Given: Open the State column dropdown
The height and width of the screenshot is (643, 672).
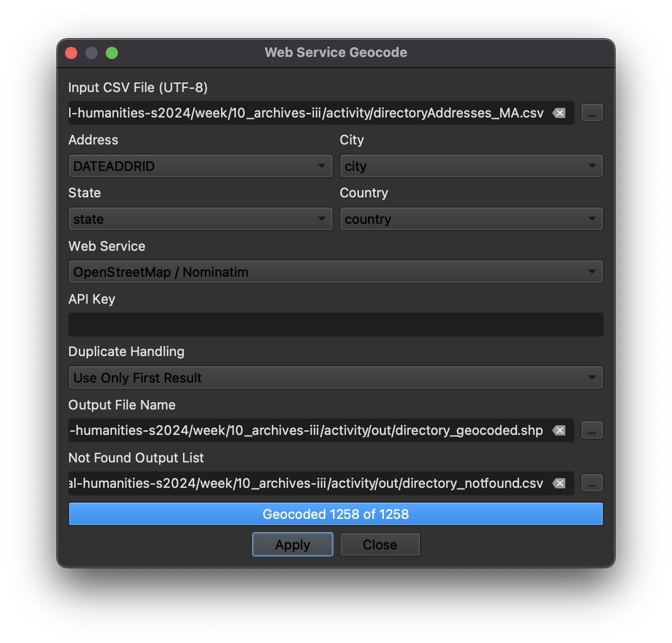Looking at the screenshot, I should (200, 219).
